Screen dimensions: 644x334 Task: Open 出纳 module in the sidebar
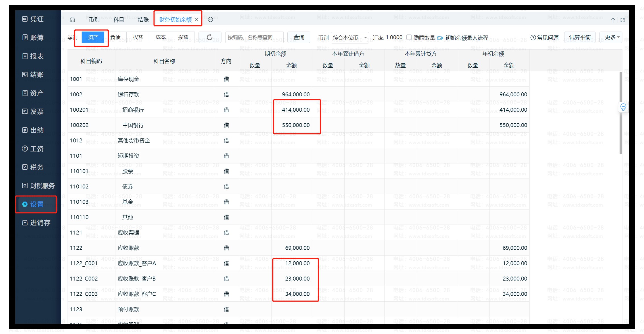click(33, 130)
